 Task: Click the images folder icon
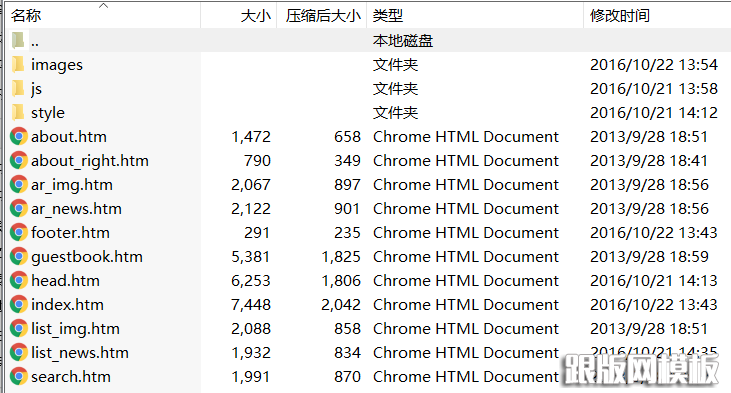point(18,64)
